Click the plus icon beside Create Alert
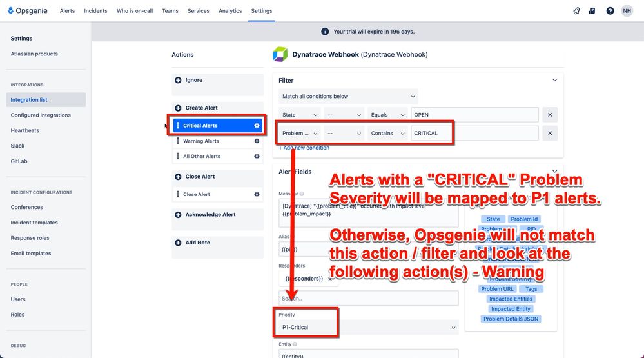Image resolution: width=644 pixels, height=358 pixels. [x=178, y=108]
